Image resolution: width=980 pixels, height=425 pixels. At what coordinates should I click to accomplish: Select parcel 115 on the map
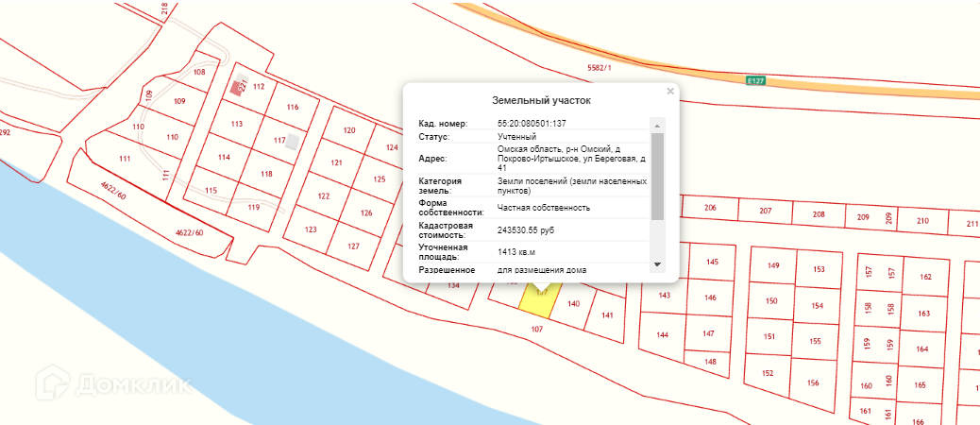(x=211, y=191)
